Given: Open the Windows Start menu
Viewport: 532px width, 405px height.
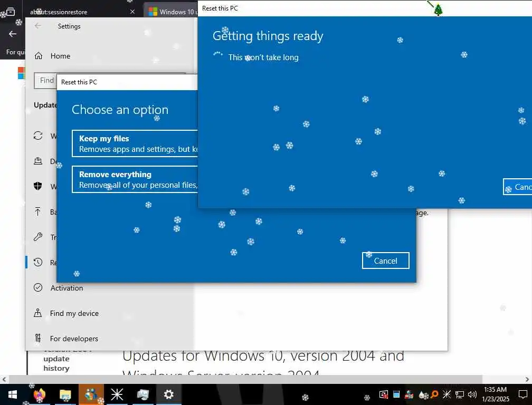Looking at the screenshot, I should (x=13, y=394).
